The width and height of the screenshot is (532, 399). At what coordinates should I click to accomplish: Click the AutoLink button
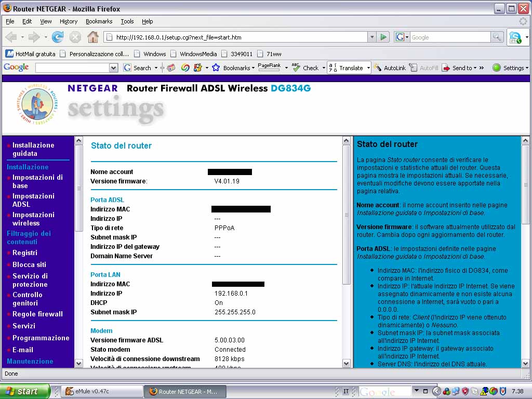click(x=390, y=68)
